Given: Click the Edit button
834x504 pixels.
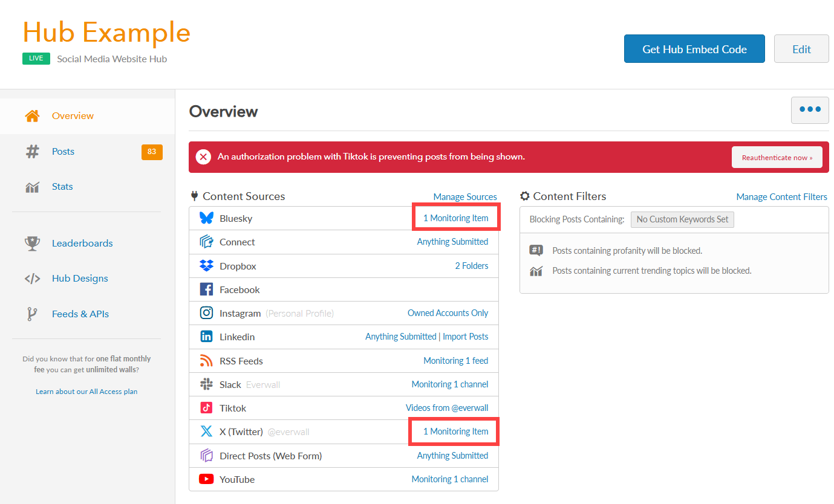Looking at the screenshot, I should 801,49.
